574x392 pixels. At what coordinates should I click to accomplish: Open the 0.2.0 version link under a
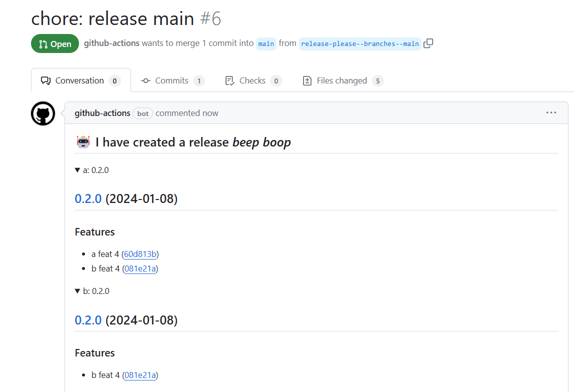88,198
